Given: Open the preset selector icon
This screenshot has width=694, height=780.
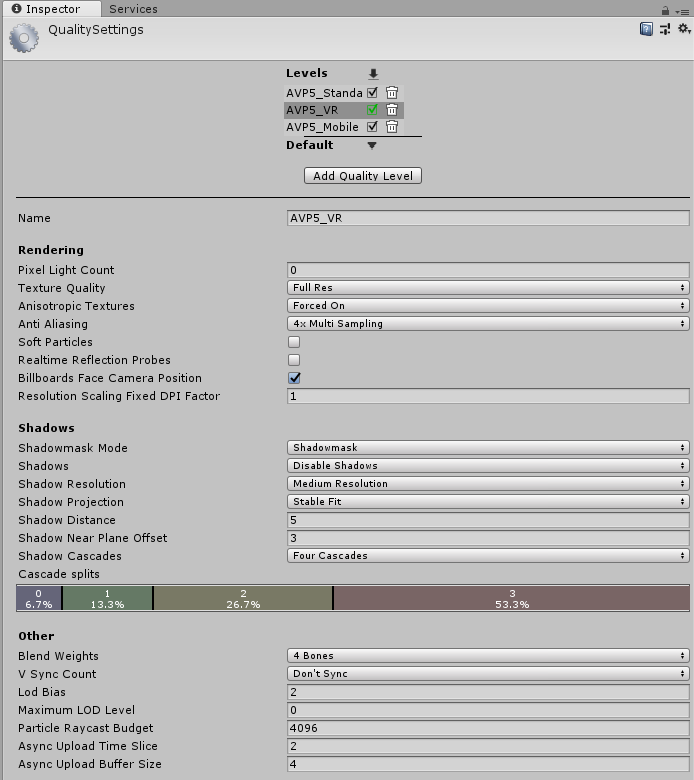Looking at the screenshot, I should [x=665, y=29].
